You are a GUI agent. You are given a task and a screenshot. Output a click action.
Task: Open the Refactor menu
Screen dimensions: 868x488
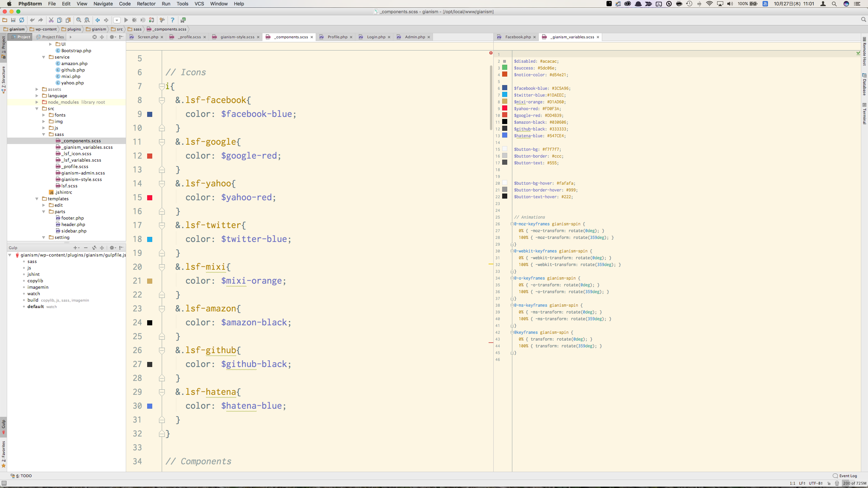click(146, 4)
